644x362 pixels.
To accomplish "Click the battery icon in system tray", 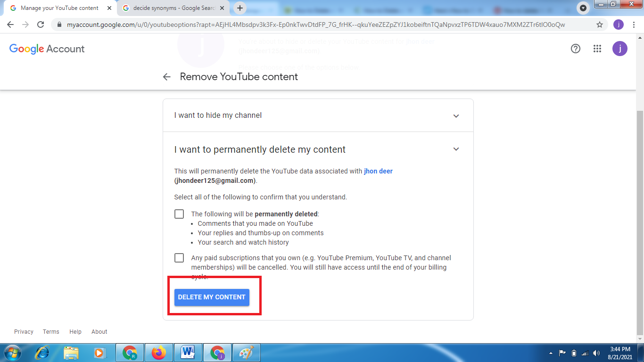I will [x=574, y=353].
